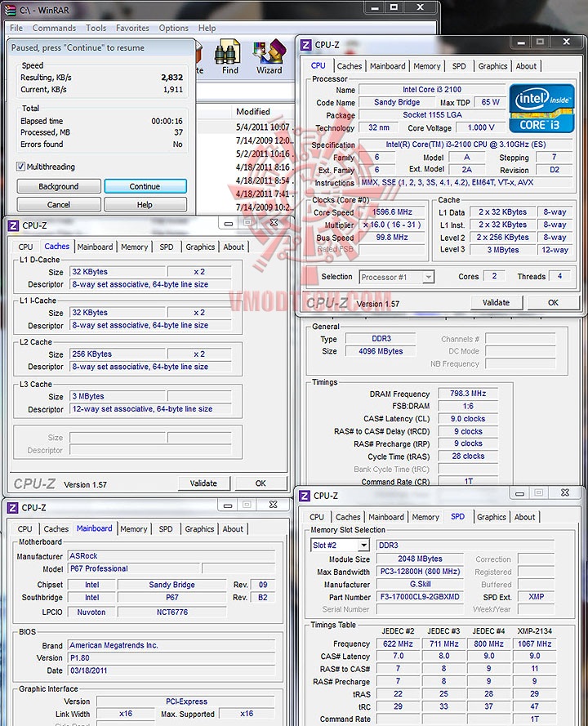
Task: Click the Intel Core i3 2100 name field
Action: 433,89
